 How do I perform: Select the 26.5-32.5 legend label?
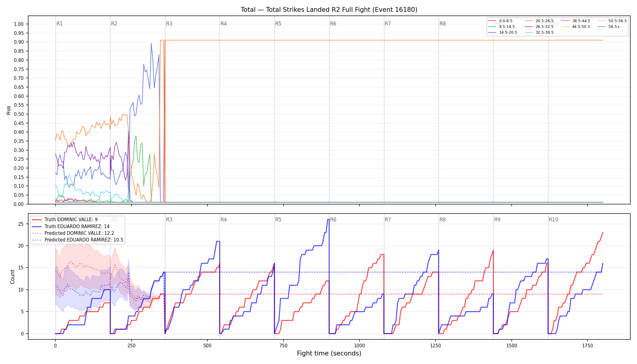coord(544,27)
